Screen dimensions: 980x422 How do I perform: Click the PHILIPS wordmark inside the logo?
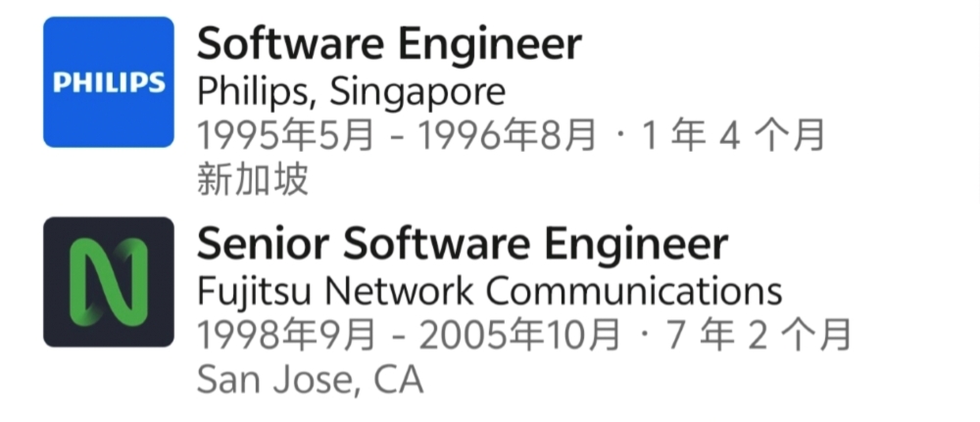click(108, 83)
